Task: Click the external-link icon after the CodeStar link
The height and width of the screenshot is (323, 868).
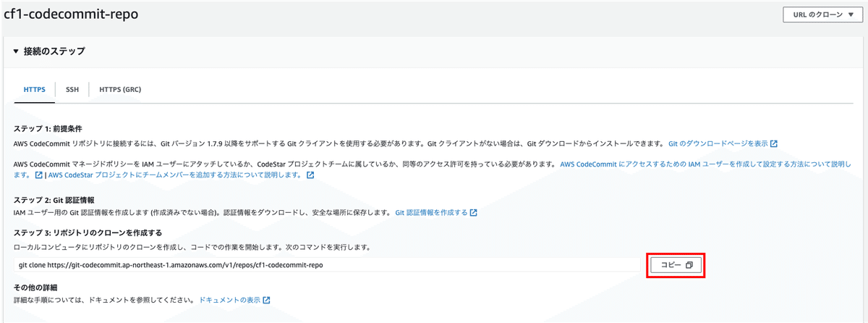Action: 310,175
